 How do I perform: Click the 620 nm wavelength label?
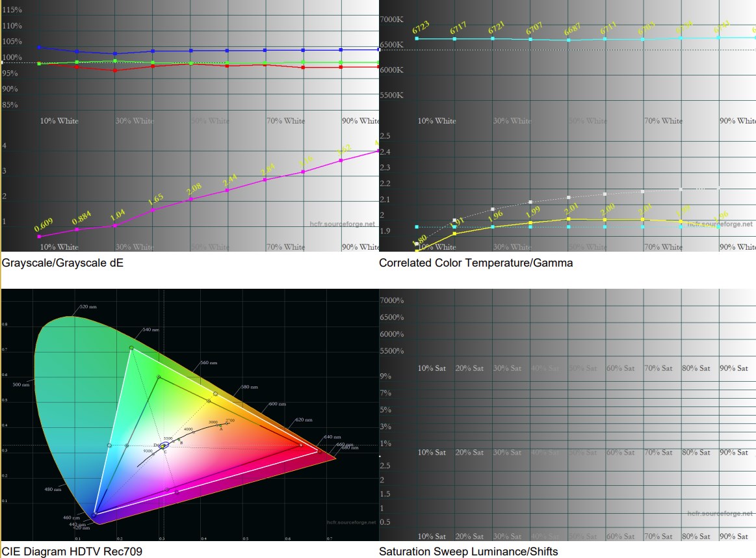[x=304, y=419]
